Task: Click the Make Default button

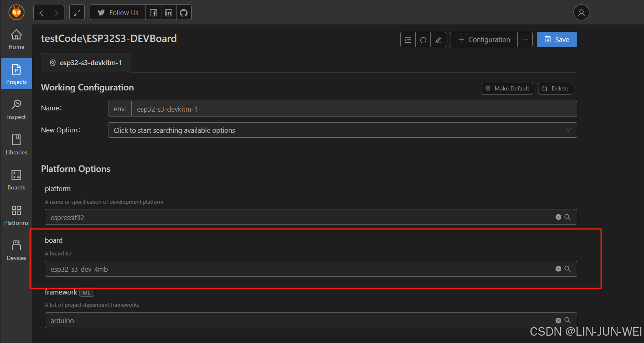Action: click(x=507, y=88)
